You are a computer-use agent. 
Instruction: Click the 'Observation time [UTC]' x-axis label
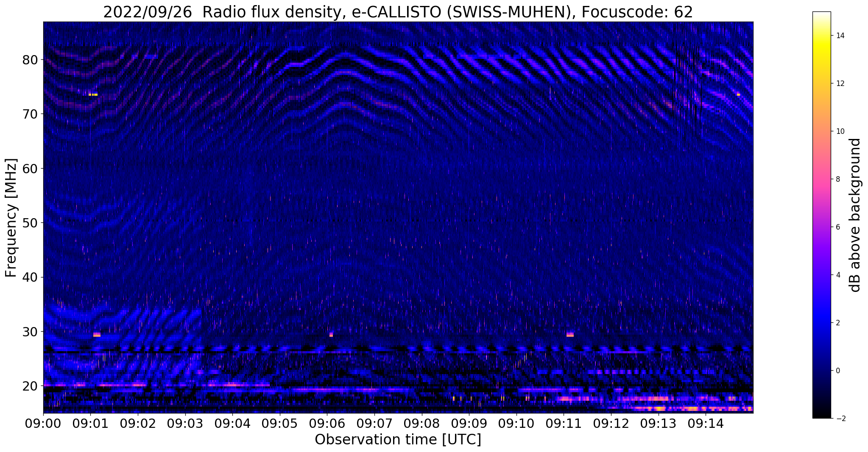coord(398,440)
